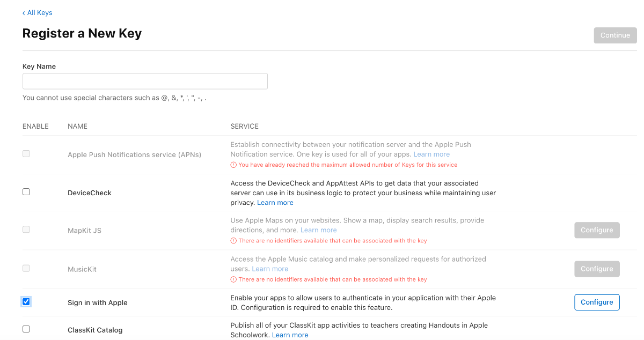Click Configure button for MapKit JS
Image resolution: width=644 pixels, height=340 pixels.
tap(597, 230)
